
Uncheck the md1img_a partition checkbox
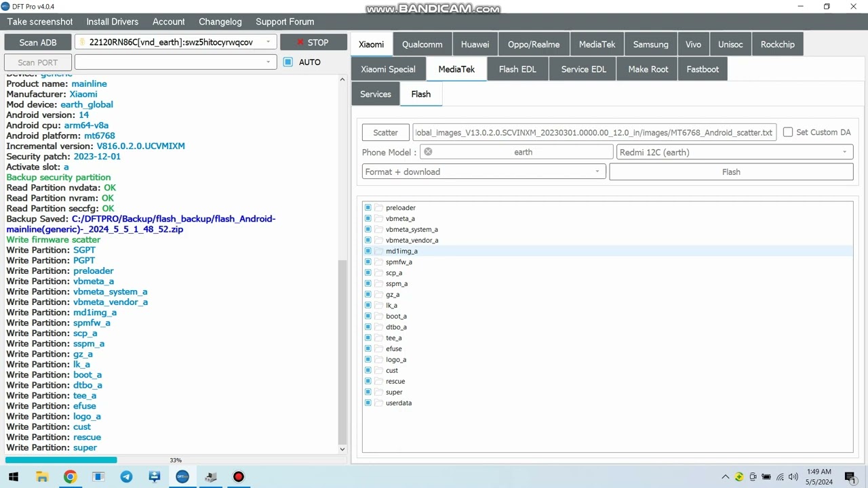tap(368, 251)
